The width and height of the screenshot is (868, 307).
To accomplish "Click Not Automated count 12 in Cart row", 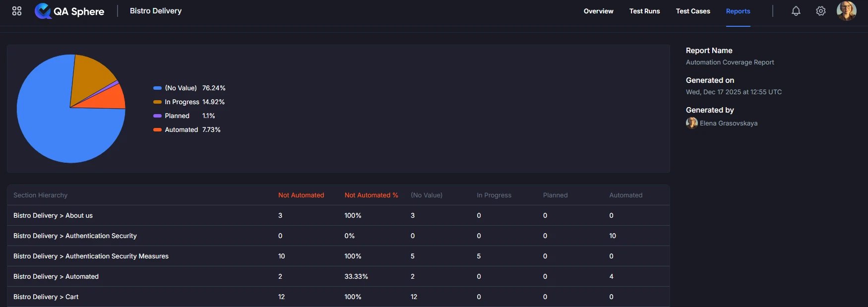I will 281,297.
